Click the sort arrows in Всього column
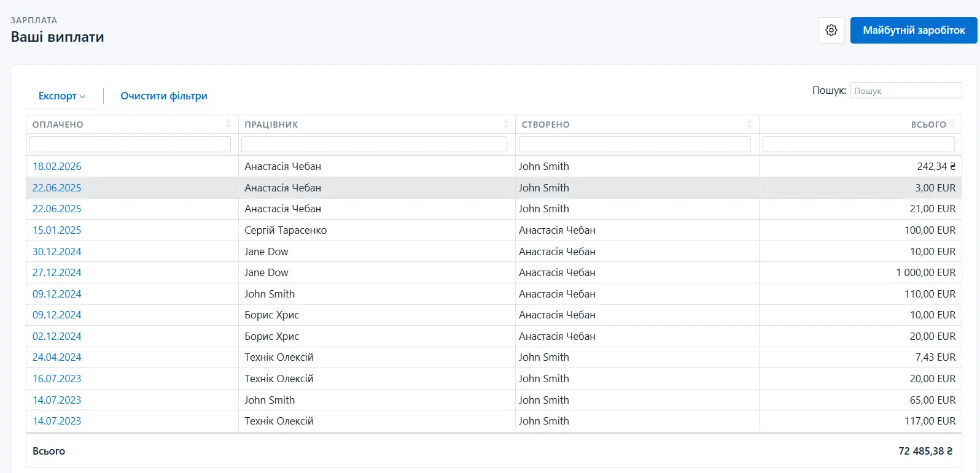Screen dimensions: 980x473 (x=952, y=124)
